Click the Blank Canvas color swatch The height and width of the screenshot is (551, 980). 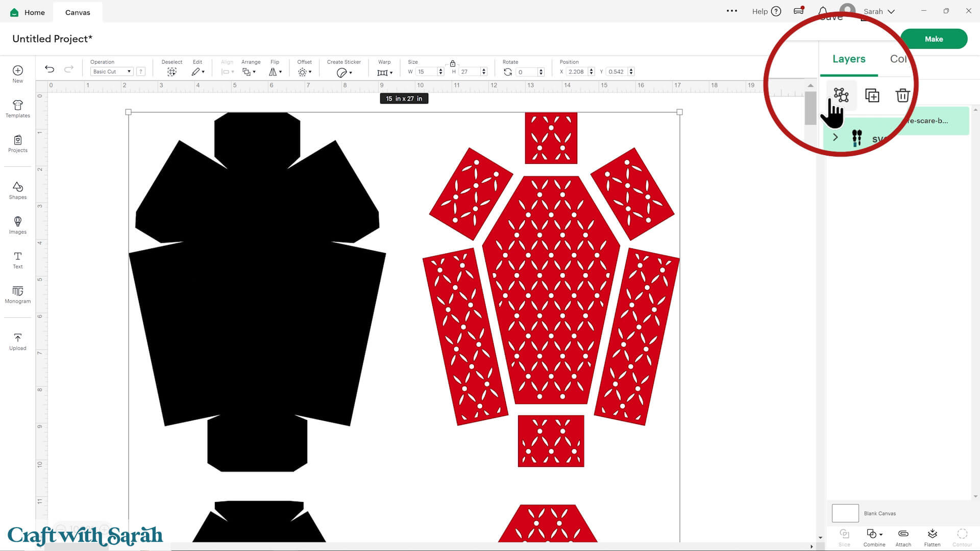tap(845, 513)
